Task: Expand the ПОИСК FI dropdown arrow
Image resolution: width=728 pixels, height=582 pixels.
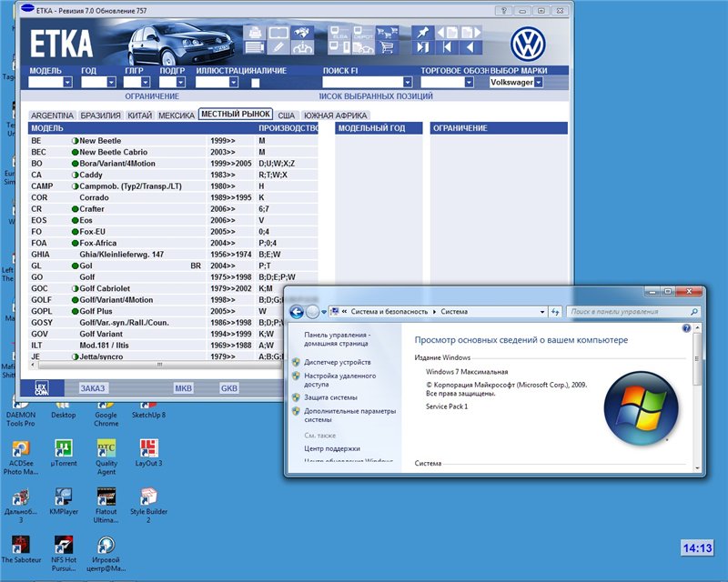Action: pos(408,82)
